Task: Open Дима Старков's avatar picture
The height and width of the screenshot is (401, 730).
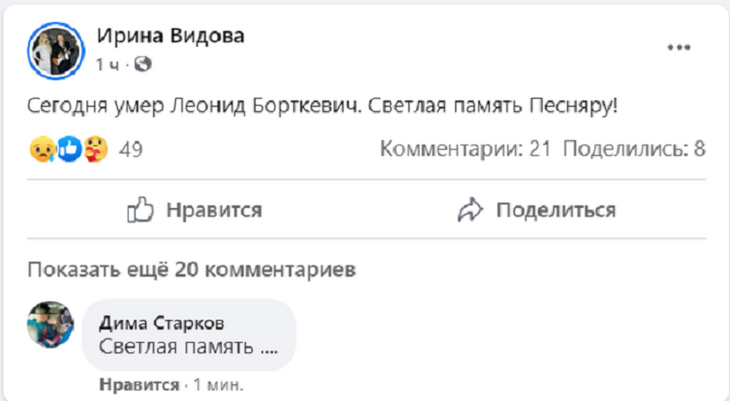Action: pyautogui.click(x=51, y=325)
